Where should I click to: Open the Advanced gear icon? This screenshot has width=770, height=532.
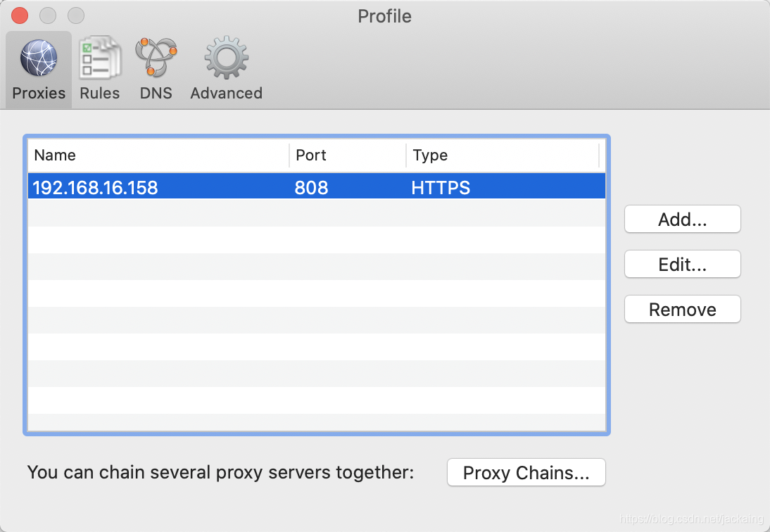pos(227,57)
